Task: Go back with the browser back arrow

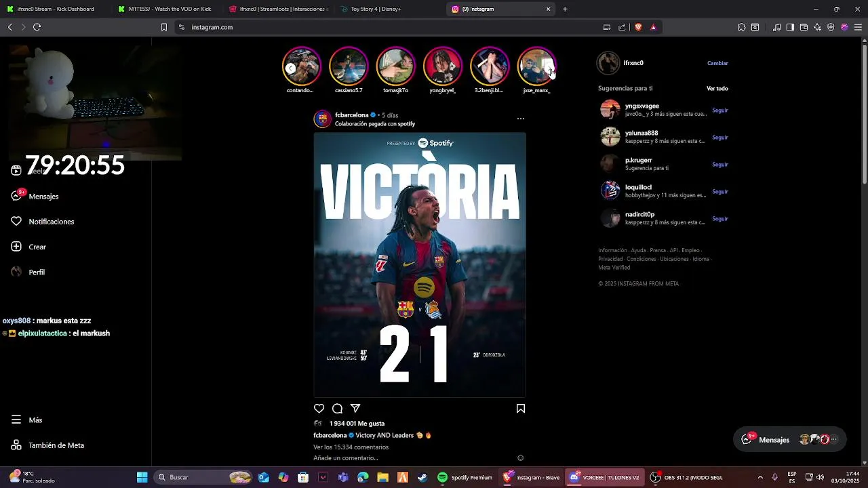Action: pos(9,27)
